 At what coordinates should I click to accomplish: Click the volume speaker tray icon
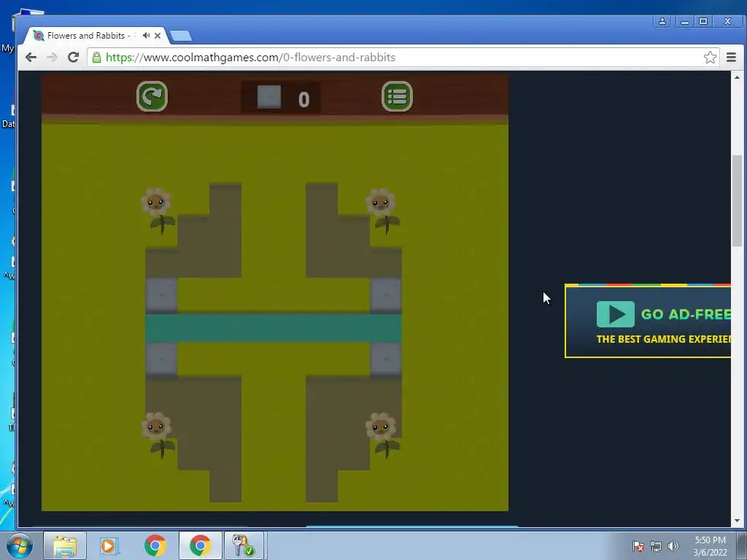tap(673, 546)
